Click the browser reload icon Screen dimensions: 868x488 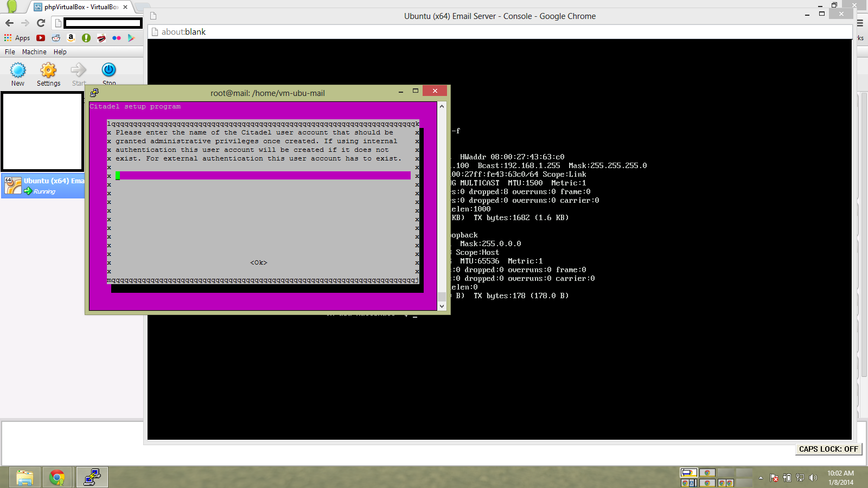[41, 23]
